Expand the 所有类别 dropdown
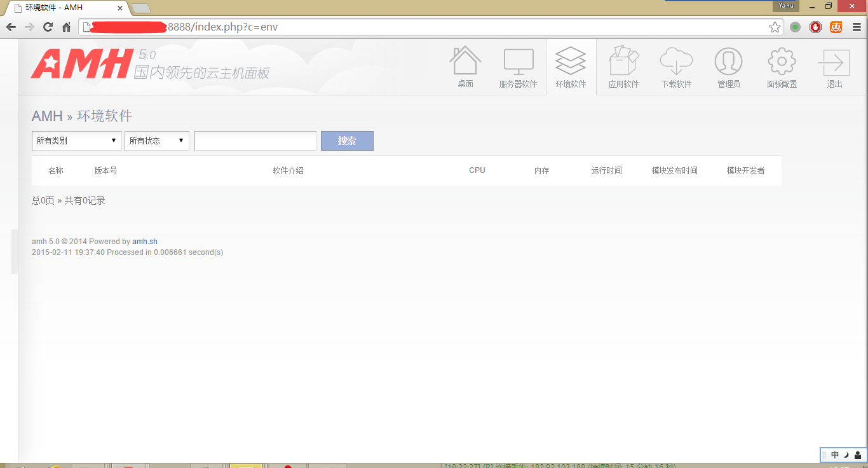The image size is (868, 468). click(77, 141)
